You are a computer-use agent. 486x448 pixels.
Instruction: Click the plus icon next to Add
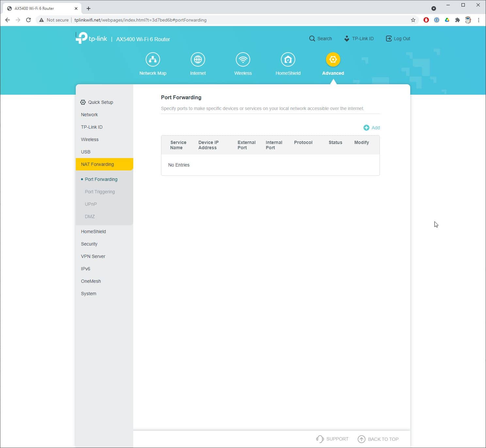(x=366, y=128)
